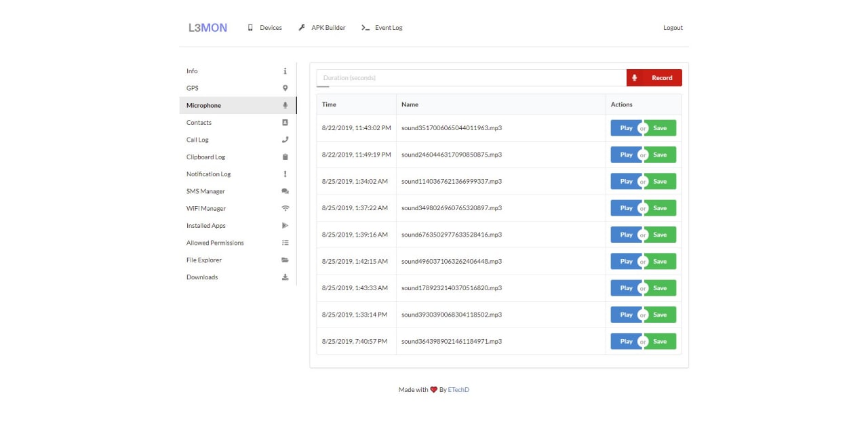The width and height of the screenshot is (868, 438).
Task: Click the Info icon in sidebar
Action: [285, 71]
